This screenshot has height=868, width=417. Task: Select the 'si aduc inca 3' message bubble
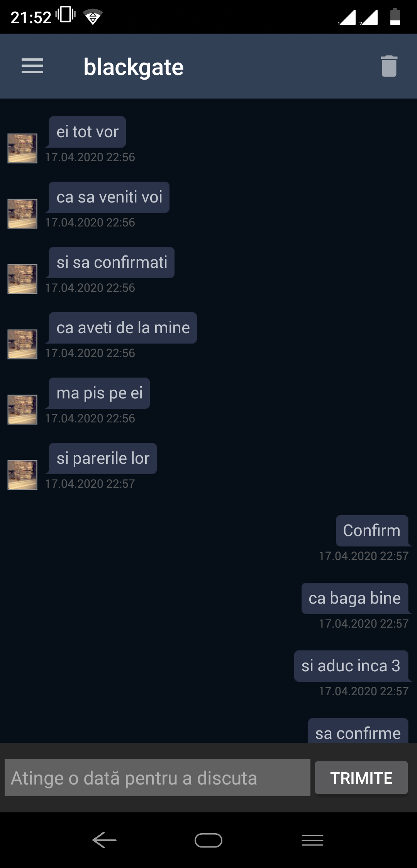pyautogui.click(x=351, y=666)
